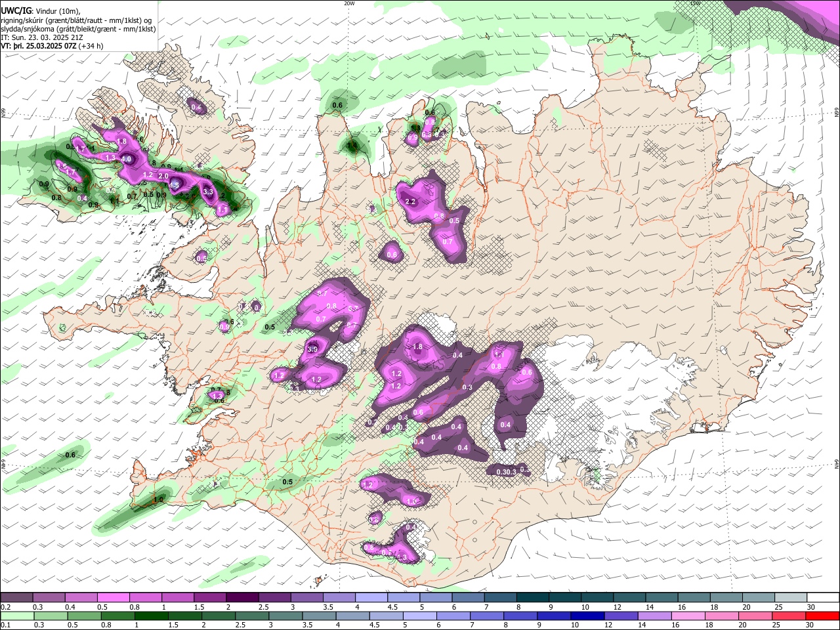Click the "2.0" snowfall value on the map
Viewport: 840px width, 630px height.
coord(163,176)
